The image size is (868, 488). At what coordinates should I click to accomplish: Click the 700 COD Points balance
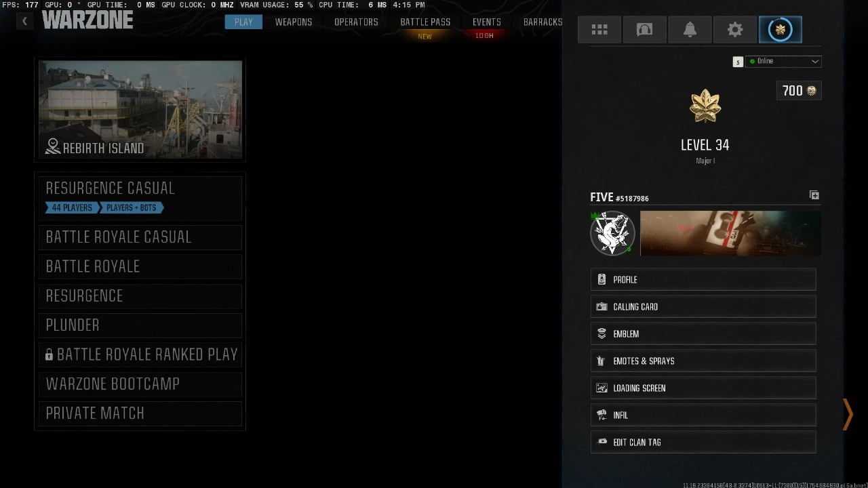coord(799,91)
